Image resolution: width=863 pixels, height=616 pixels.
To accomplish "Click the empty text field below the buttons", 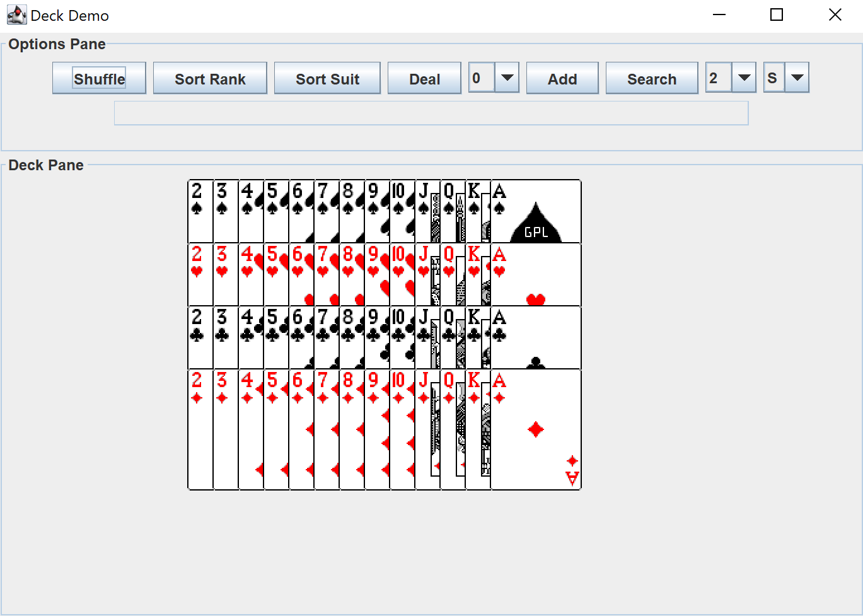I will tap(431, 113).
